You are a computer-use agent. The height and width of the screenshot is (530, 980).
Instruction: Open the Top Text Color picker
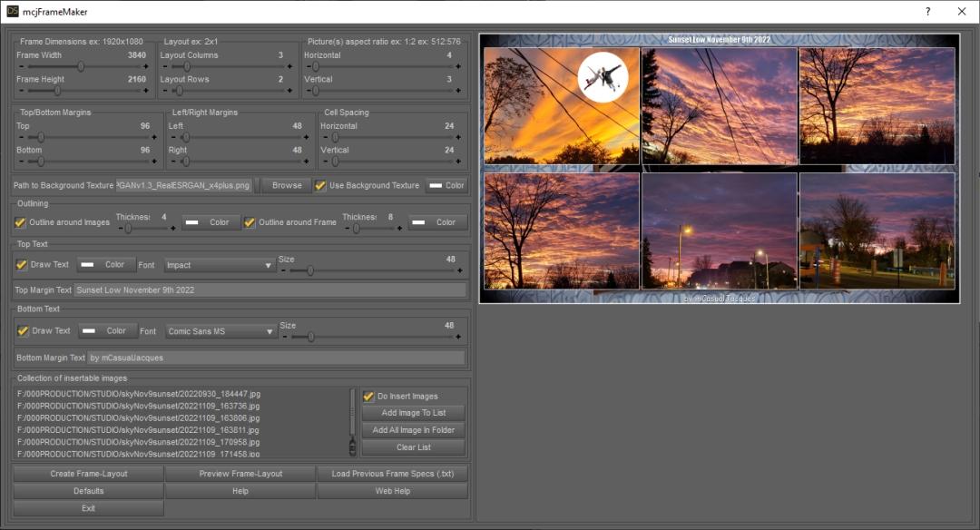(x=105, y=265)
